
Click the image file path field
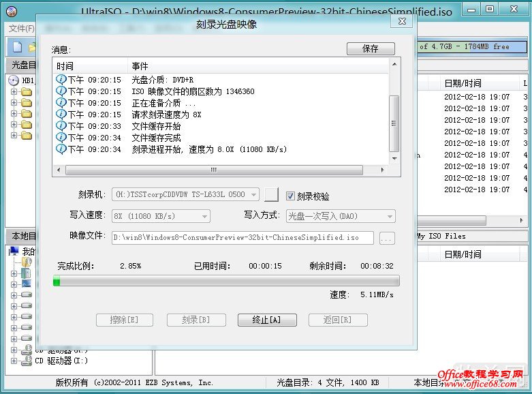click(x=242, y=238)
